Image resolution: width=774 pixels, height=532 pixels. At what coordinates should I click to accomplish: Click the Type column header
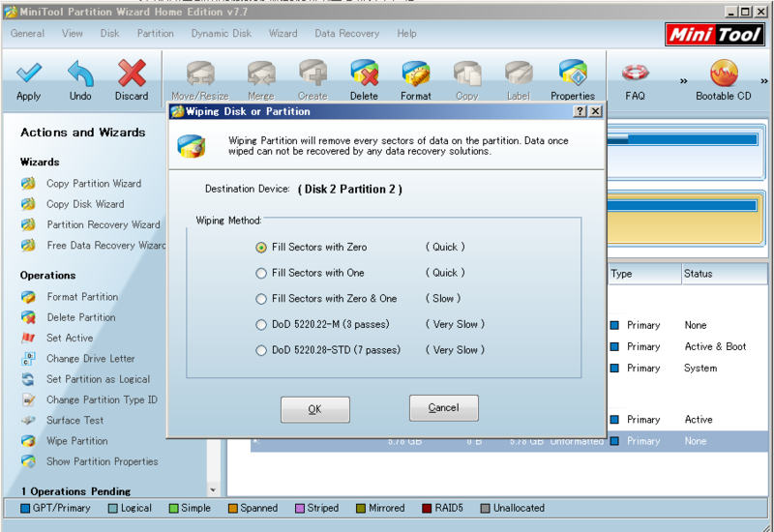643,274
